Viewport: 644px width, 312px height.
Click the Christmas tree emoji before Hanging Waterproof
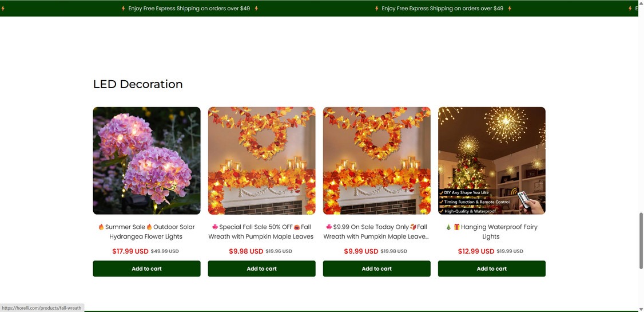click(x=448, y=227)
